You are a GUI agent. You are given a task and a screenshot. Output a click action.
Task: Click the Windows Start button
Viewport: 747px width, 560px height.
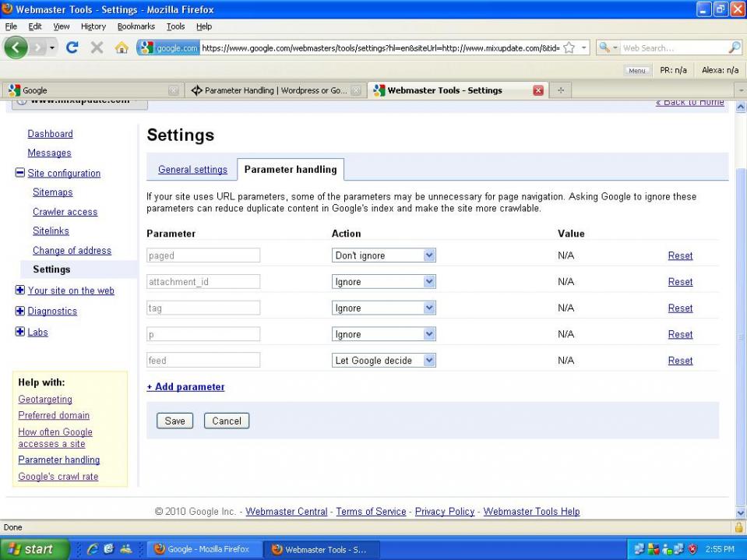[x=31, y=549]
